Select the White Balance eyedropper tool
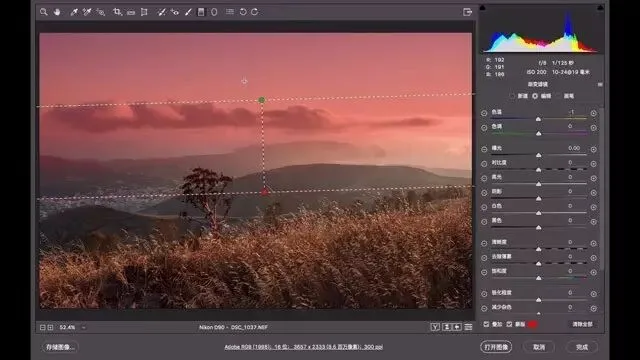 [74, 12]
